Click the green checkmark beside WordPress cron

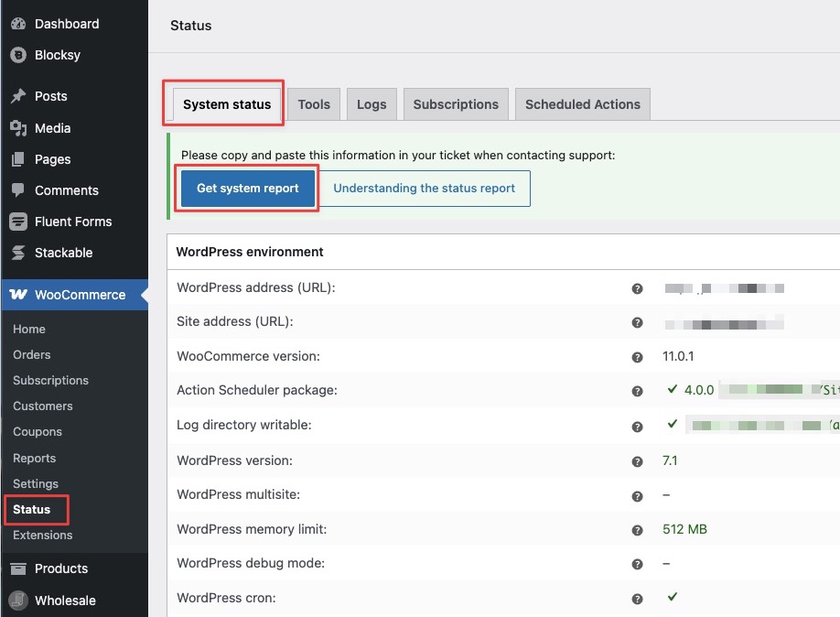[673, 596]
